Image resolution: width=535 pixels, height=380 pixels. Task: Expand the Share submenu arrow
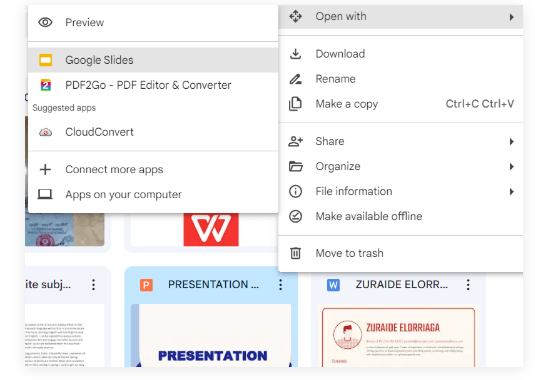[511, 142]
